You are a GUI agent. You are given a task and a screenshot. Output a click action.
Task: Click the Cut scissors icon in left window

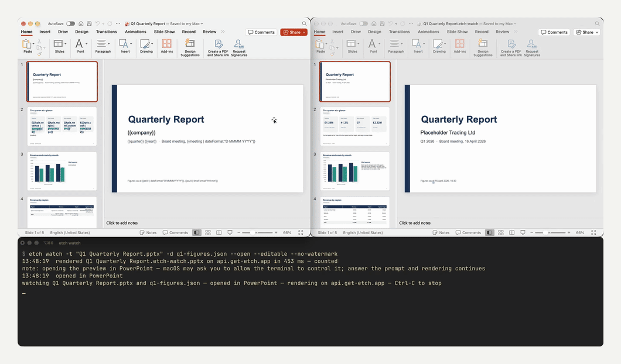tap(39, 41)
